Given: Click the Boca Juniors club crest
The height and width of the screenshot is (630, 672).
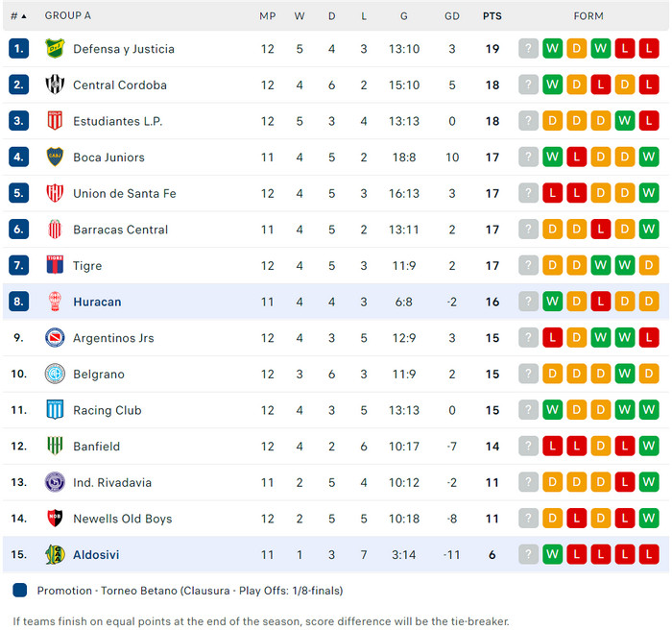Looking at the screenshot, I should click(x=55, y=157).
